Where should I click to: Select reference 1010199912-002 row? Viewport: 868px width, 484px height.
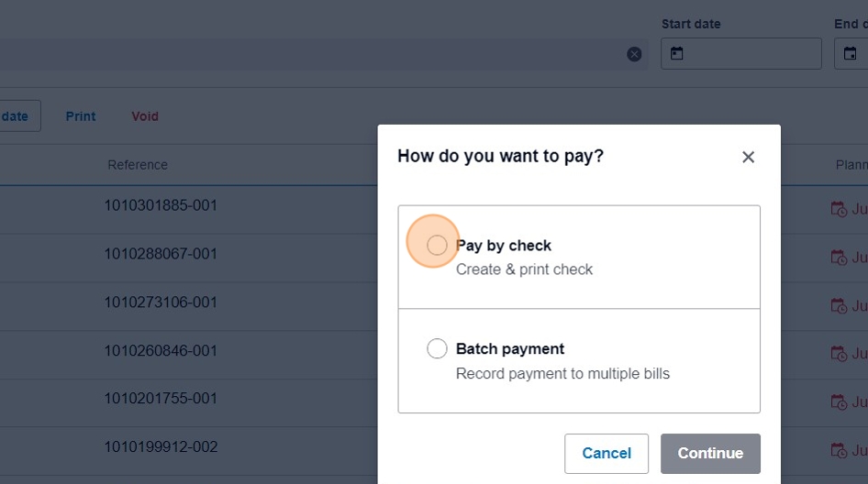[161, 447]
